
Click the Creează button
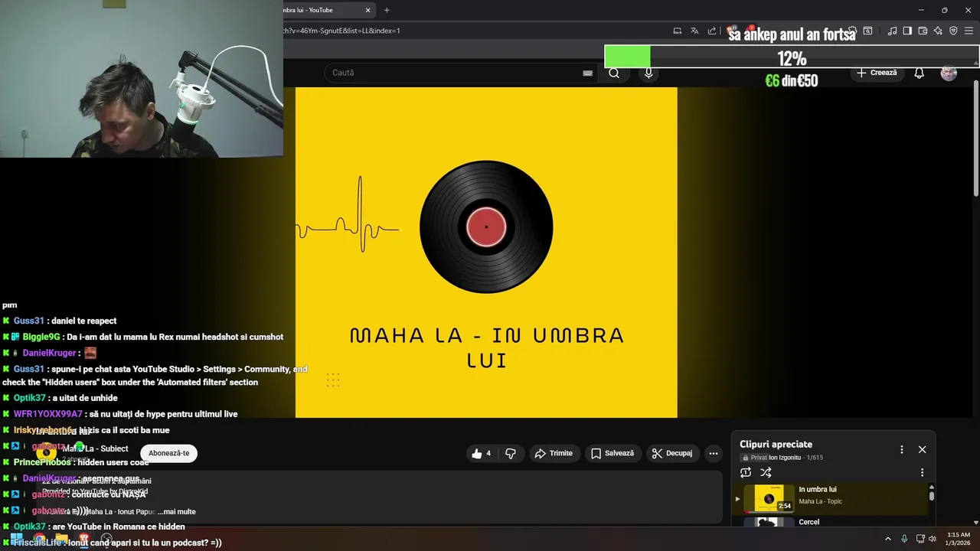tap(877, 73)
